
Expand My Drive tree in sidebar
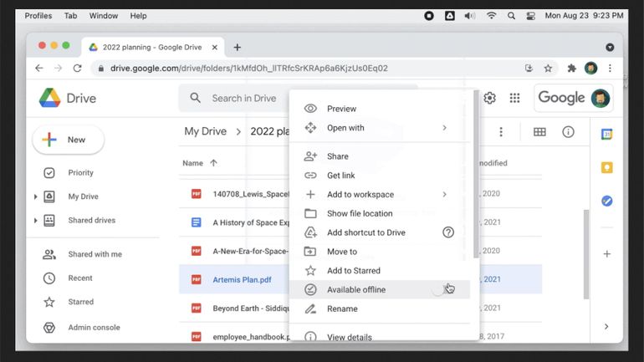[x=35, y=196]
